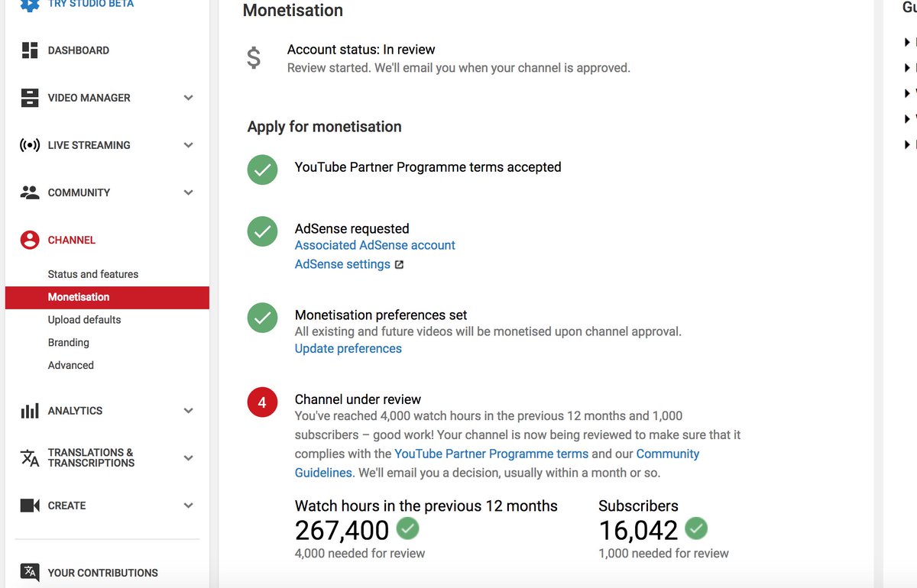The image size is (917, 588).
Task: Click green check beside Monetisation preferences set
Action: click(262, 318)
